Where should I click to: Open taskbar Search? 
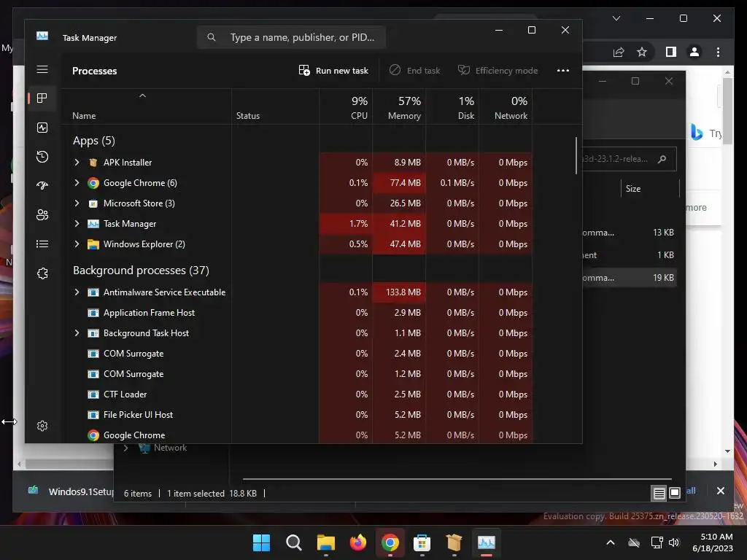click(x=293, y=542)
